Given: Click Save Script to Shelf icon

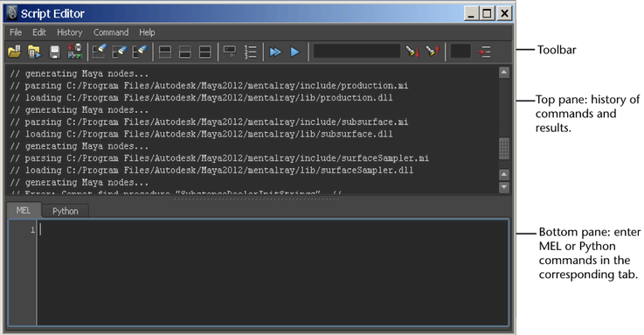Looking at the screenshot, I should (75, 52).
